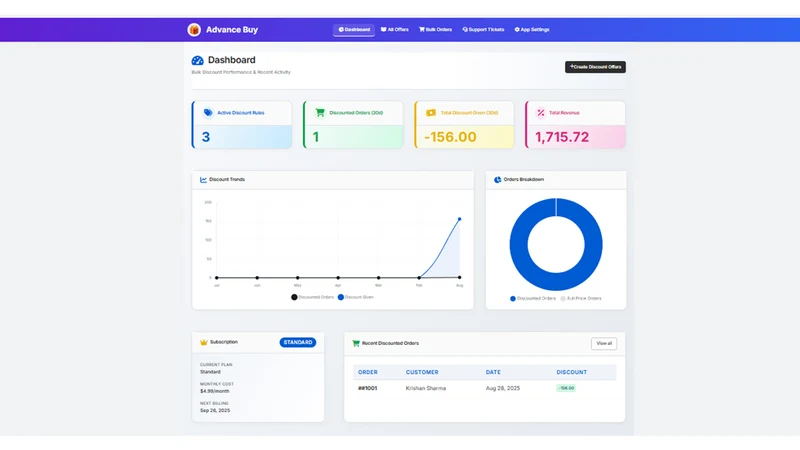This screenshot has width=800, height=450.
Task: Click the Total Discount Given money icon
Action: click(x=431, y=113)
